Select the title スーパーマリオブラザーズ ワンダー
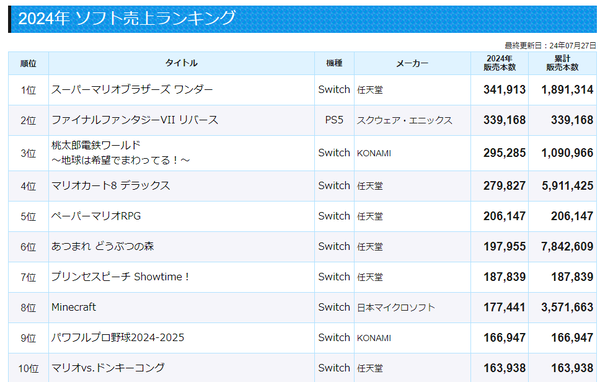This screenshot has height=382, width=600. (x=132, y=90)
